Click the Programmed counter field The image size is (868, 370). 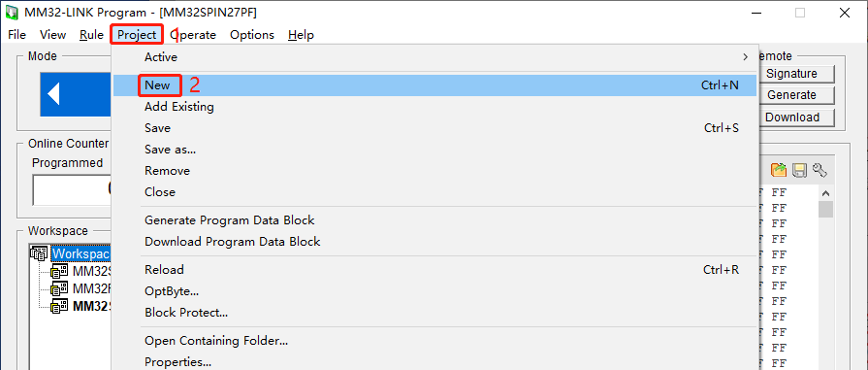(72, 190)
